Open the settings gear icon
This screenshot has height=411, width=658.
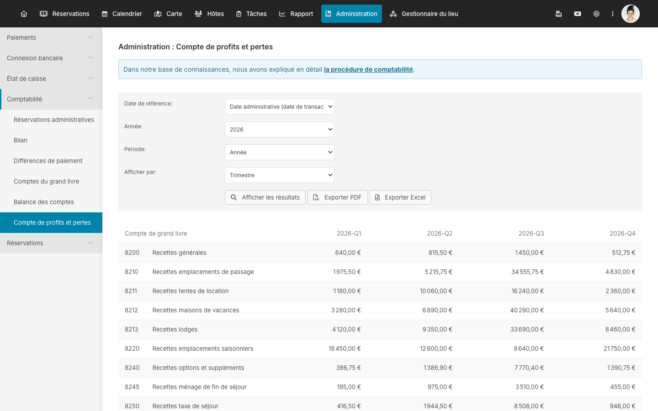(596, 14)
